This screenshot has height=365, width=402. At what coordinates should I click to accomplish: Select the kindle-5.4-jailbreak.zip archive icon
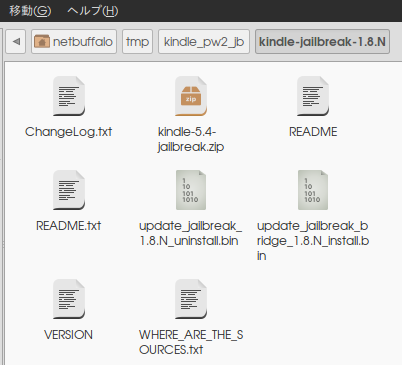[191, 96]
